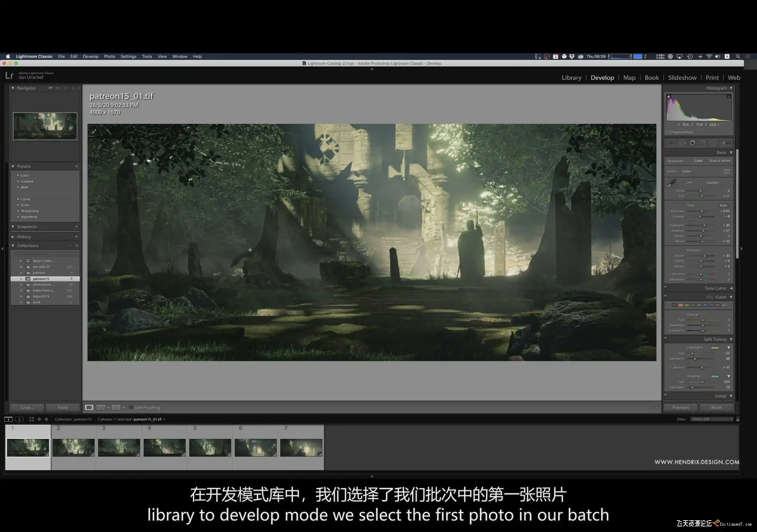757x532 pixels.
Task: Click the Copy... settings button
Action: [27, 407]
